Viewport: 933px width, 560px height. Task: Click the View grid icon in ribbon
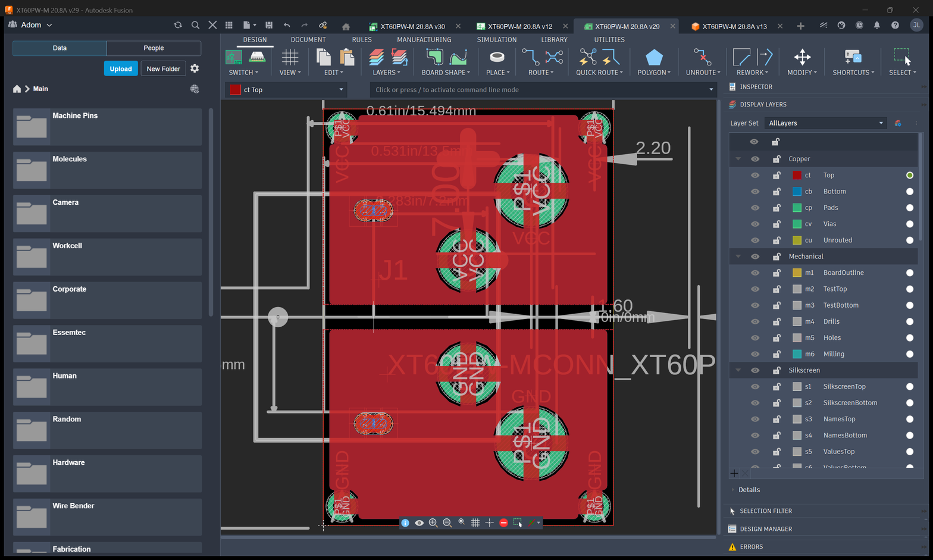click(290, 58)
